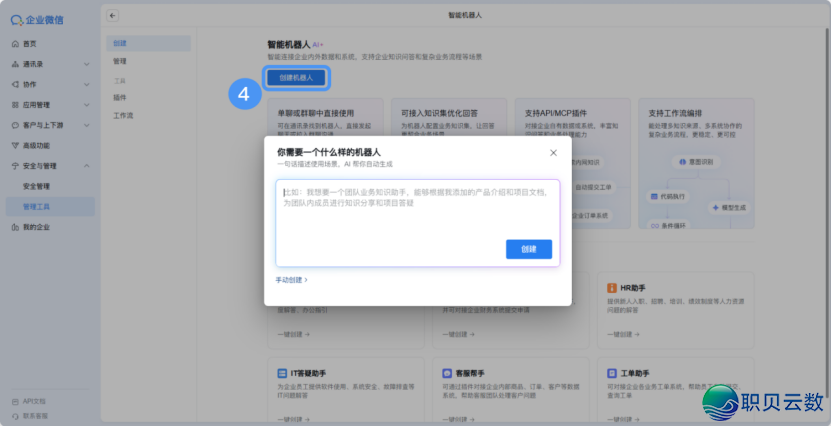Viewport: 831px width, 427px height.
Task: Click the 首页 home icon
Action: 15,44
